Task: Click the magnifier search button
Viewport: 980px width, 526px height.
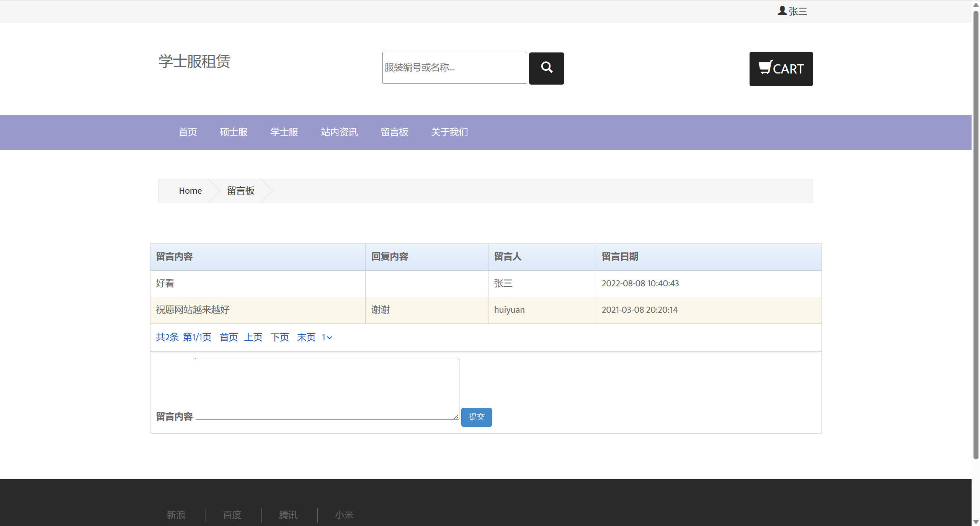Action: (546, 68)
